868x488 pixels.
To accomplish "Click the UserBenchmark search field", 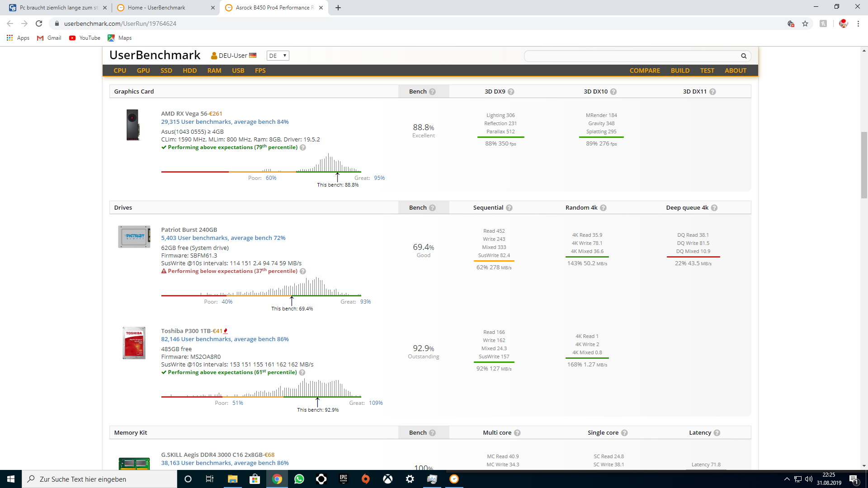I will [x=631, y=56].
